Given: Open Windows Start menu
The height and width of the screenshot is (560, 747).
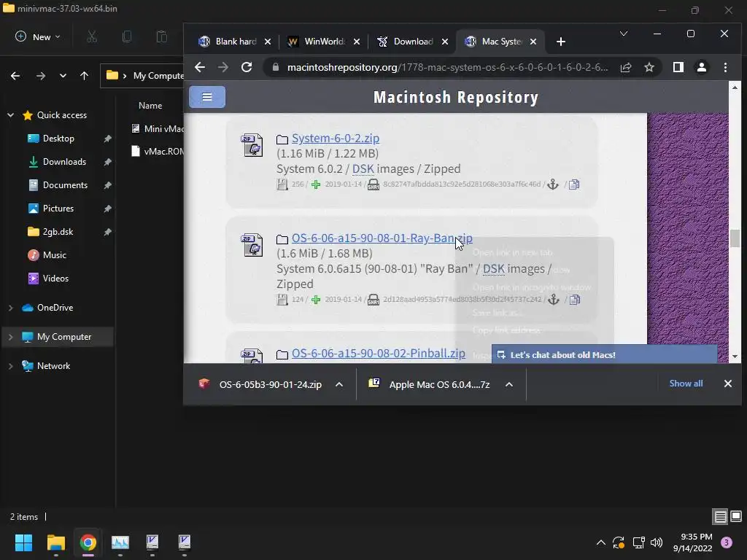Looking at the screenshot, I should pos(23,542).
